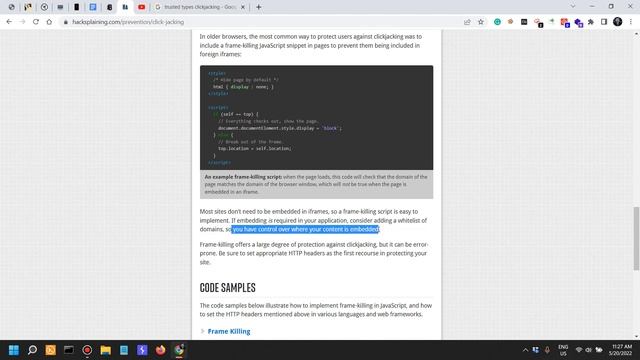The height and width of the screenshot is (360, 640).
Task: Click the CODE SAMPLES heading
Action: point(227,287)
